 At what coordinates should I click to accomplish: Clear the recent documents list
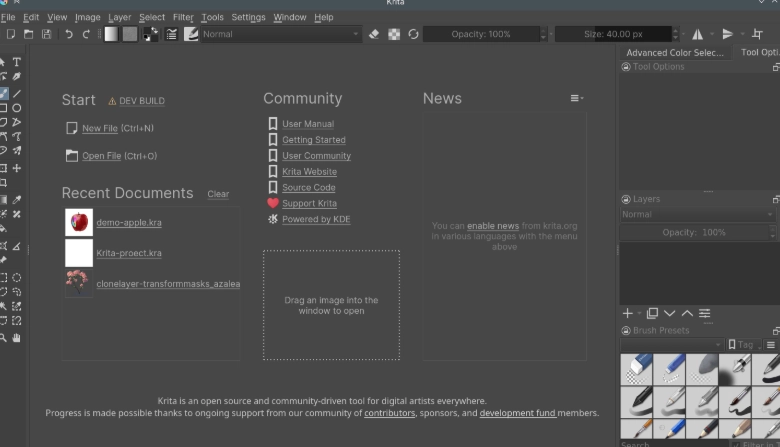tap(218, 194)
